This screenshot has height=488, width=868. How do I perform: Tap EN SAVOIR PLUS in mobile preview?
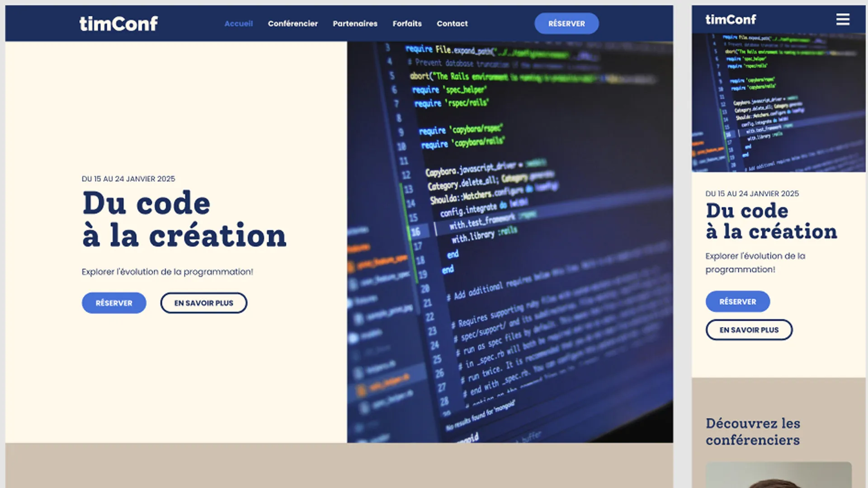pyautogui.click(x=749, y=330)
